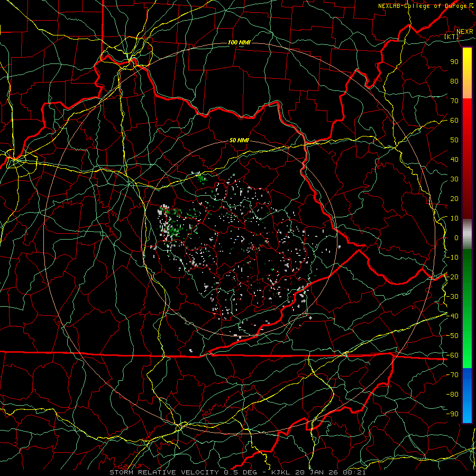Click the -10 scale value
This screenshot has width=476, height=476.
pyautogui.click(x=452, y=258)
